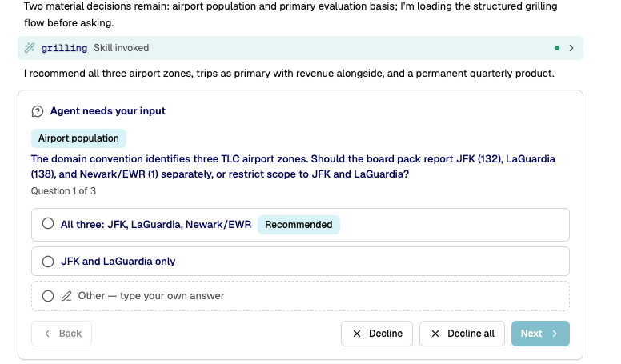This screenshot has height=364, width=621.
Task: Select the All three: JFK, LaGuardia, Newark/EWR radio option
Action: point(48,223)
